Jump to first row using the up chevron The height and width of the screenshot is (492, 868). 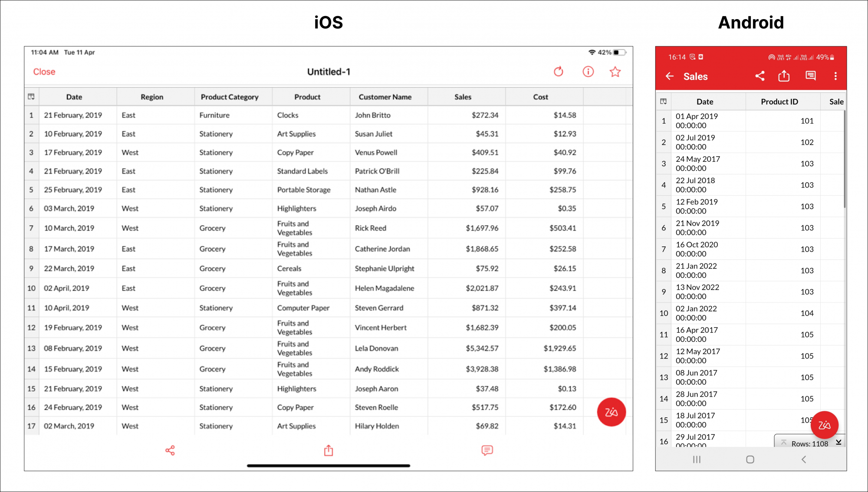click(x=784, y=443)
